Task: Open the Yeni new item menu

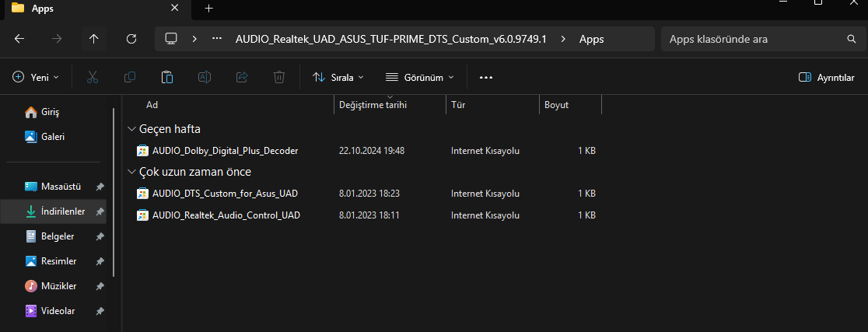Action: 36,77
